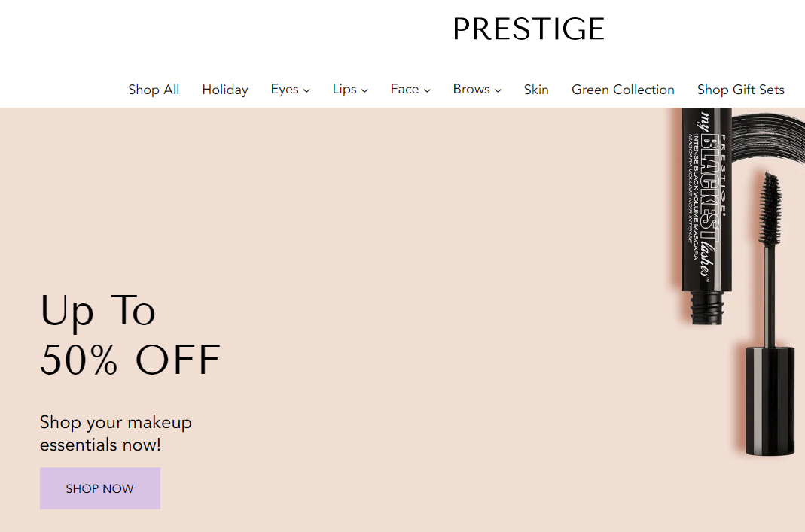This screenshot has height=532, width=805.
Task: Expand the chevron next to Brows
Action: 498,90
